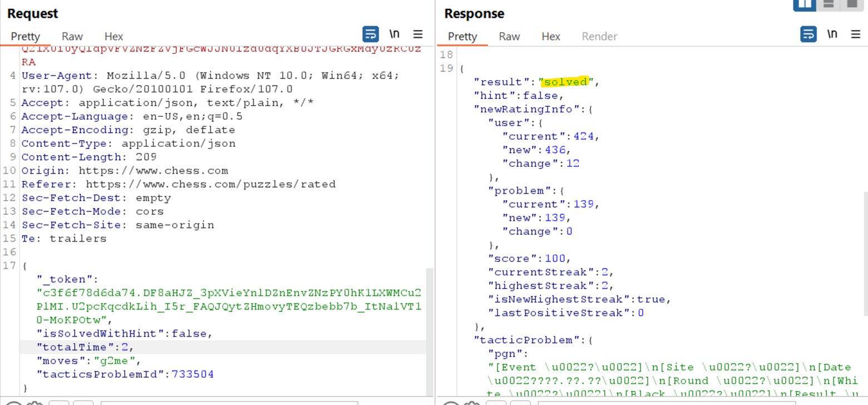The image size is (868, 405).
Task: Click the highlighted "solved" result value
Action: point(565,82)
